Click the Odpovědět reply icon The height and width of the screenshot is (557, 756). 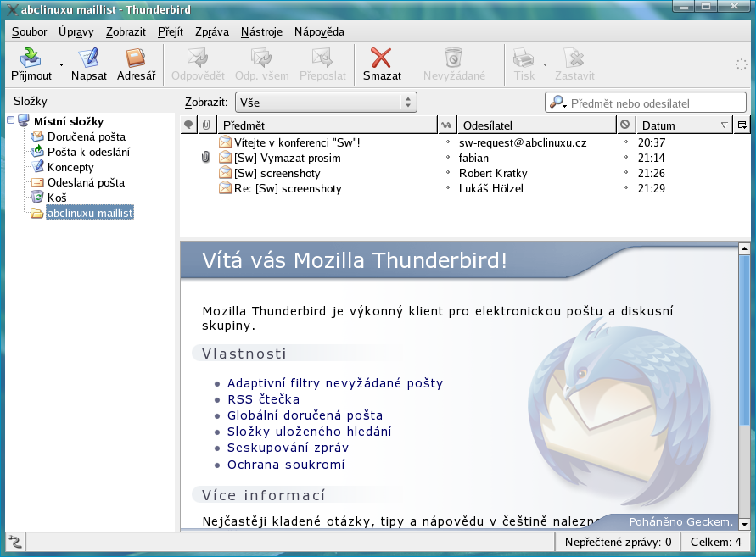pos(198,58)
